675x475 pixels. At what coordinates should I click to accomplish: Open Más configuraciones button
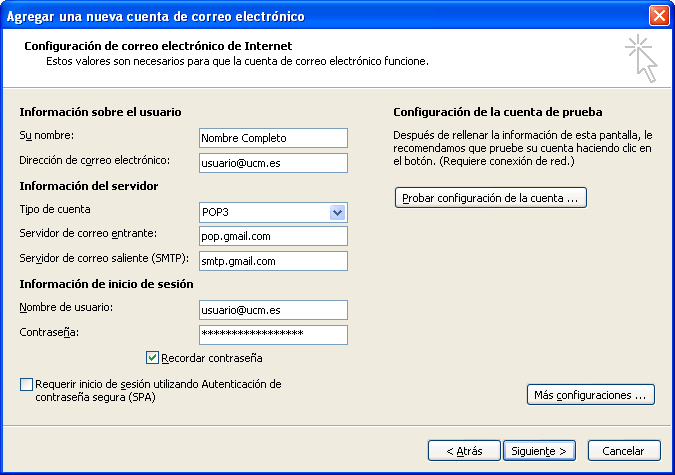(x=591, y=395)
